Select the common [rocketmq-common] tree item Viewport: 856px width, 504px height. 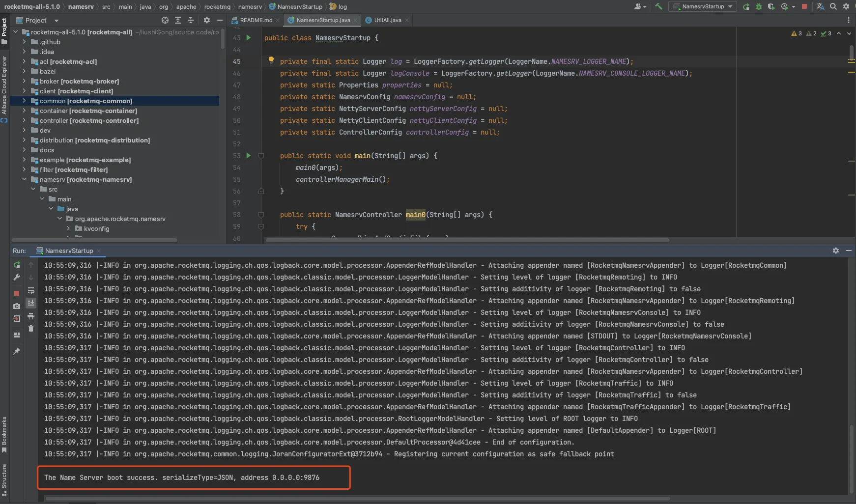tap(86, 101)
